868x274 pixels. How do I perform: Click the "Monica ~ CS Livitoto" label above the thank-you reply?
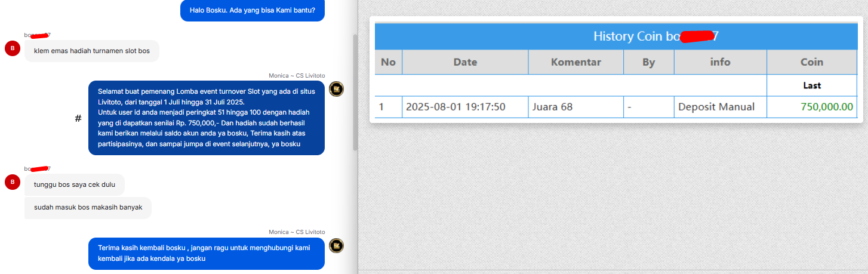click(x=297, y=232)
